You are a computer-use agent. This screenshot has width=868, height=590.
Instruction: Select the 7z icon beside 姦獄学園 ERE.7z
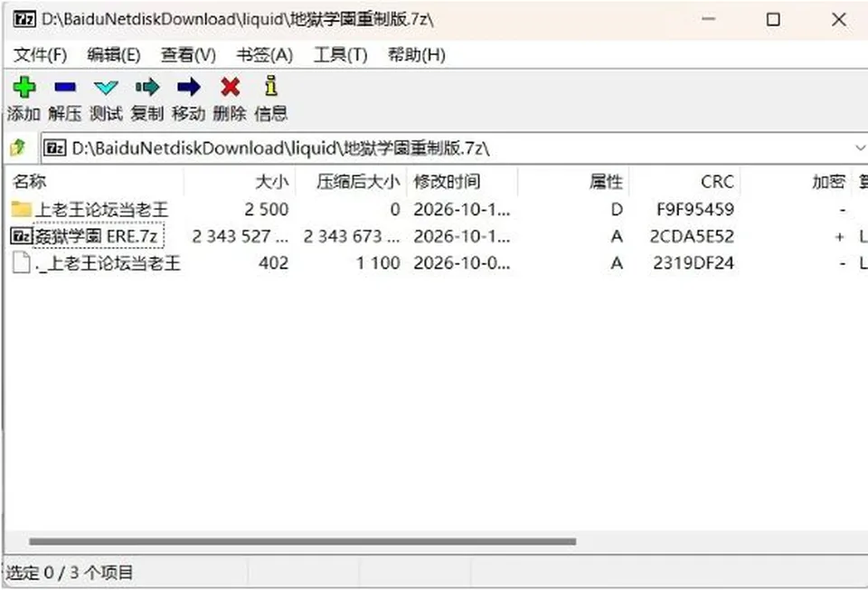pos(22,236)
